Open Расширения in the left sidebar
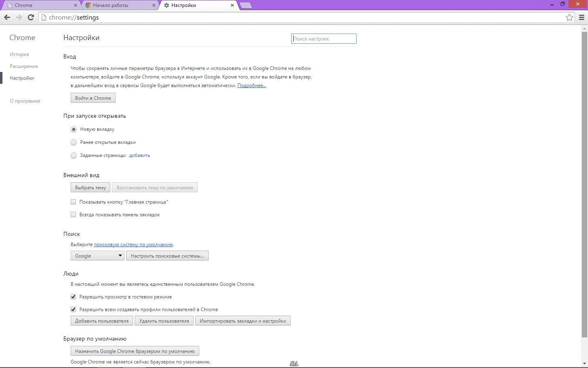Screen dimensions: 588x368 click(x=24, y=66)
